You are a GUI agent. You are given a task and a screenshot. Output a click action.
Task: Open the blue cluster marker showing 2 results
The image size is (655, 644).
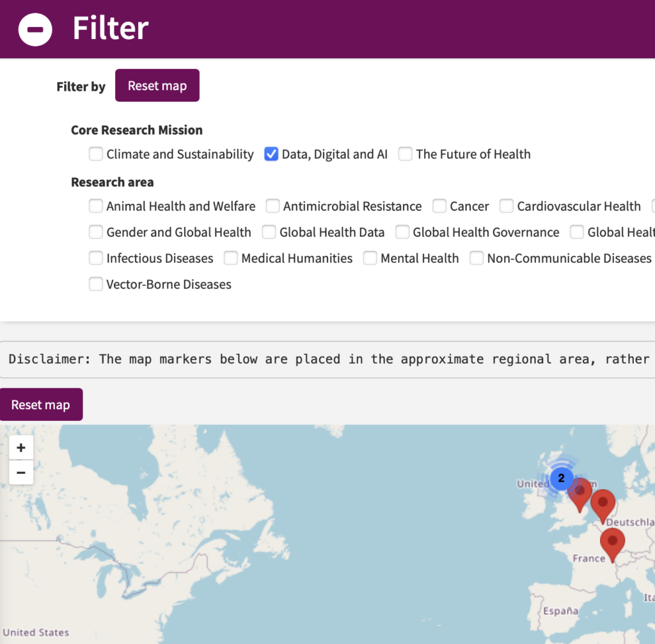[561, 478]
